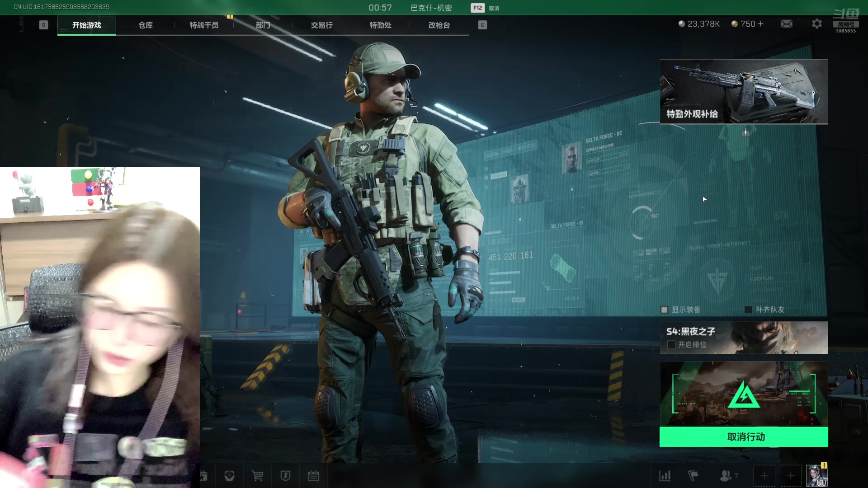Switch to the 改枪台 tab
This screenshot has height=488, width=868.
(439, 25)
